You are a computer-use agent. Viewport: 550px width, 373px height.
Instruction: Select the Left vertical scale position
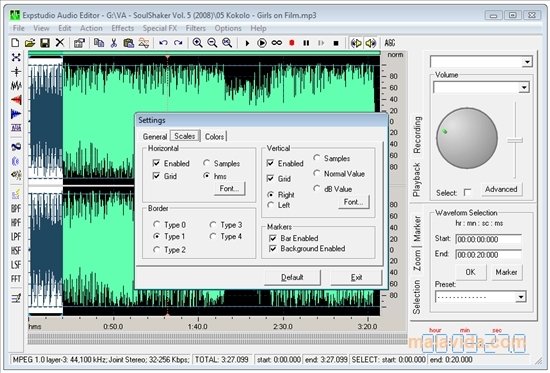[270, 205]
